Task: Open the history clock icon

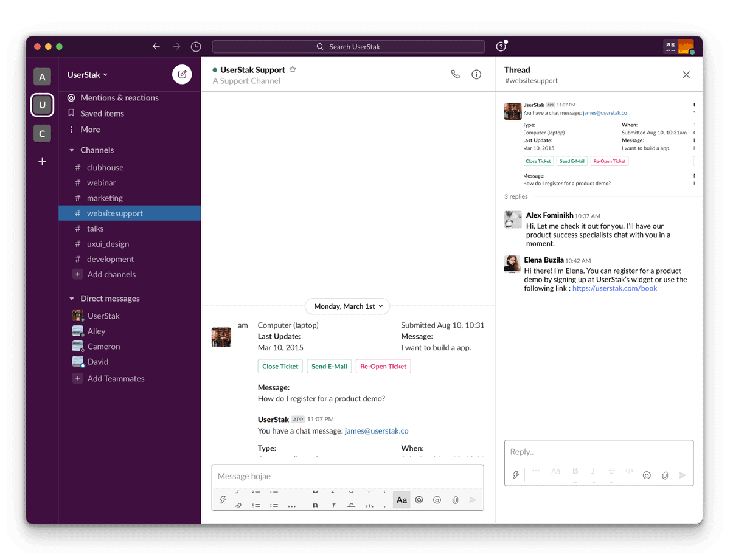Action: (196, 47)
